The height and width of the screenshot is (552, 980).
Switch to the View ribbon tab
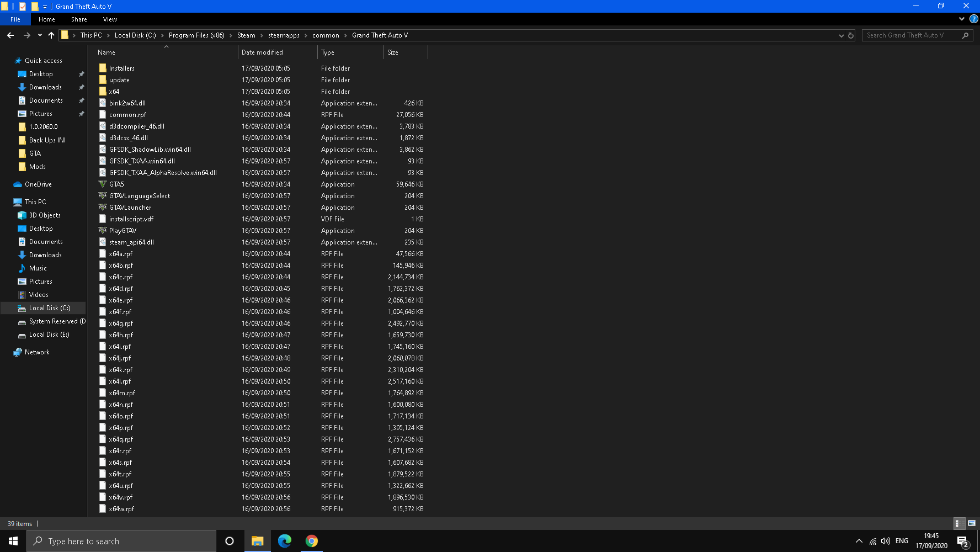pos(110,19)
